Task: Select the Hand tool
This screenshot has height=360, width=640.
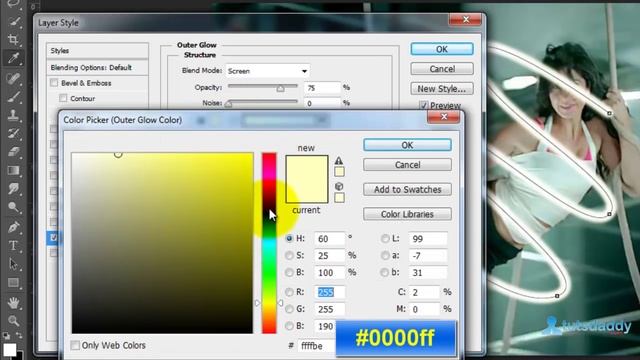Action: click(x=13, y=302)
